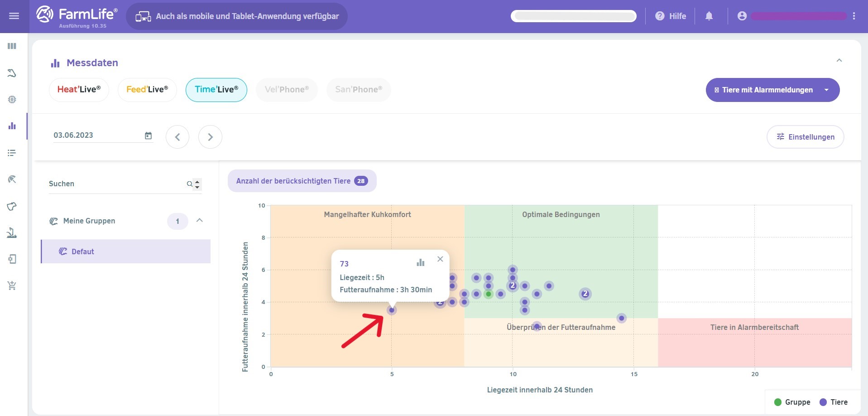
Task: Close the animal 73 tooltip popup
Action: pos(440,259)
